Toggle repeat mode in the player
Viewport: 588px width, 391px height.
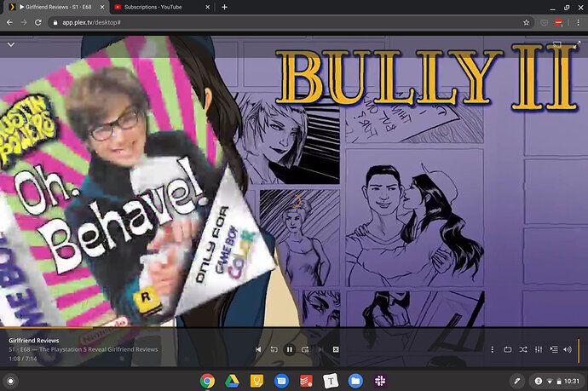[507, 349]
